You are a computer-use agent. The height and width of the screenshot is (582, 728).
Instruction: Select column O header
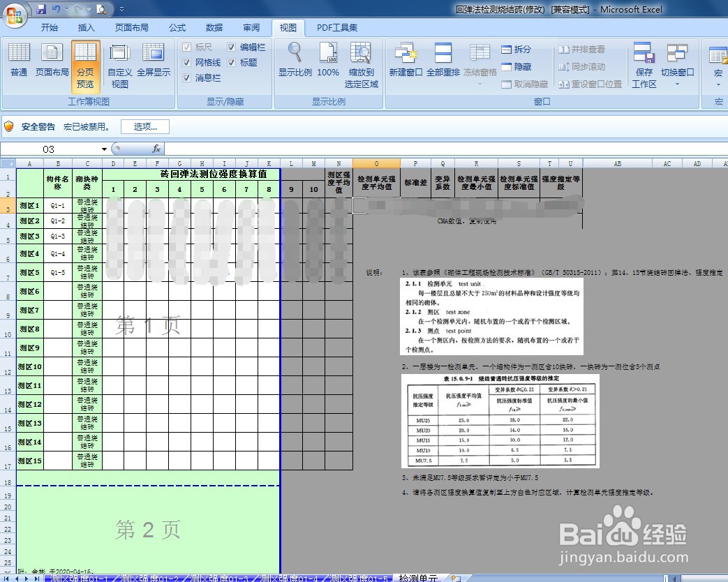tap(376, 163)
